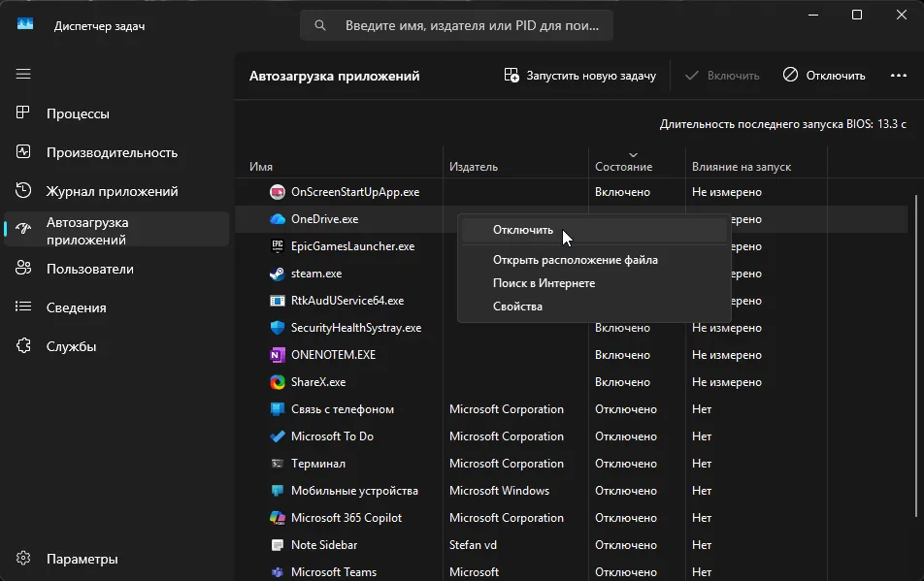Click the Связь с телефоном icon
Image resolution: width=924 pixels, height=581 pixels.
[277, 409]
